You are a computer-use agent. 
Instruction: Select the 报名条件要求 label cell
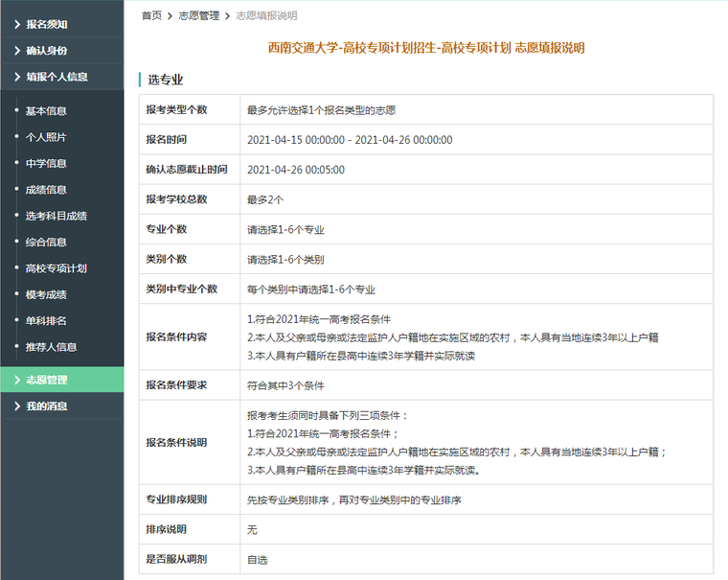[190, 384]
